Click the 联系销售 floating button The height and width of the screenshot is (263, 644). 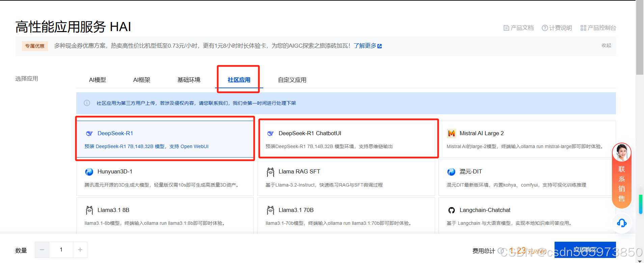tap(622, 176)
